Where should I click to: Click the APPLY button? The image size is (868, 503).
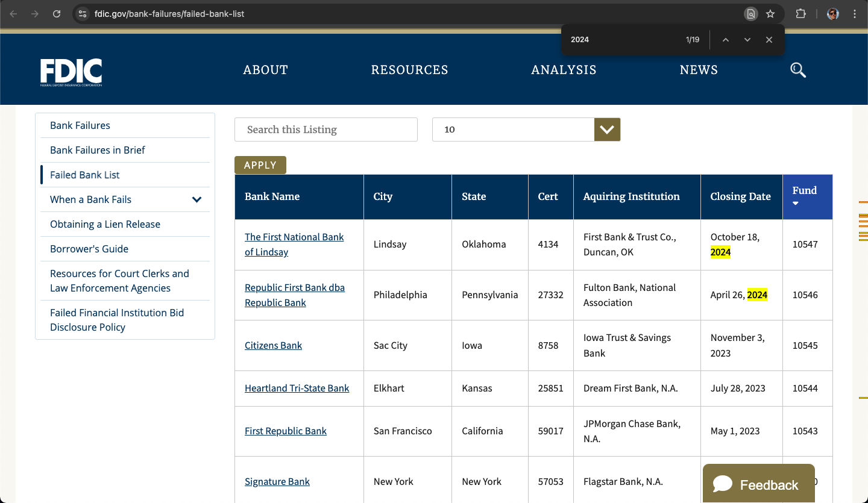(x=260, y=165)
